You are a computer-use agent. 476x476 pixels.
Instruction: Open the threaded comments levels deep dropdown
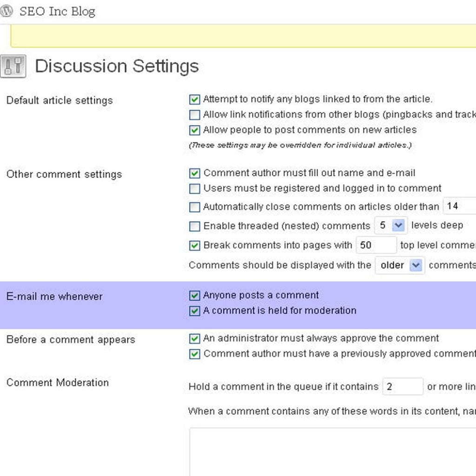click(x=390, y=225)
